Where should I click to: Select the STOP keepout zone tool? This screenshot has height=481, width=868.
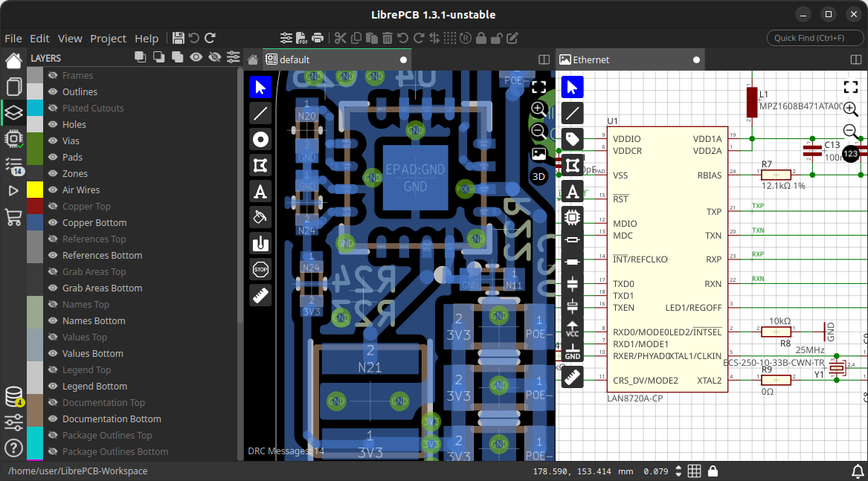coord(260,270)
